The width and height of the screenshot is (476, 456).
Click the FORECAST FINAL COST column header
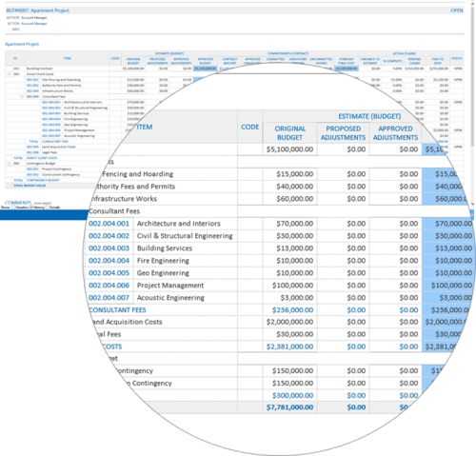coord(347,61)
